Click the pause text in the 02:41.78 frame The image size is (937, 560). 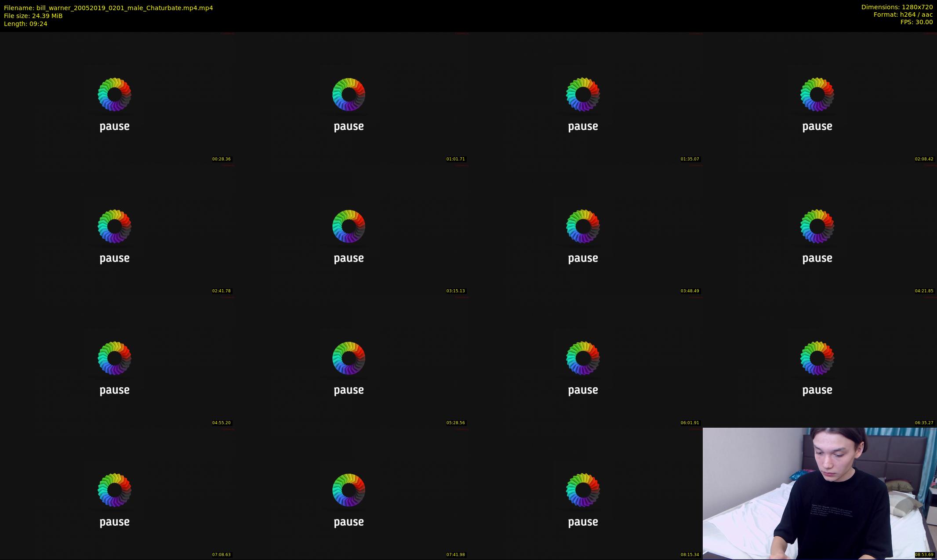click(114, 258)
